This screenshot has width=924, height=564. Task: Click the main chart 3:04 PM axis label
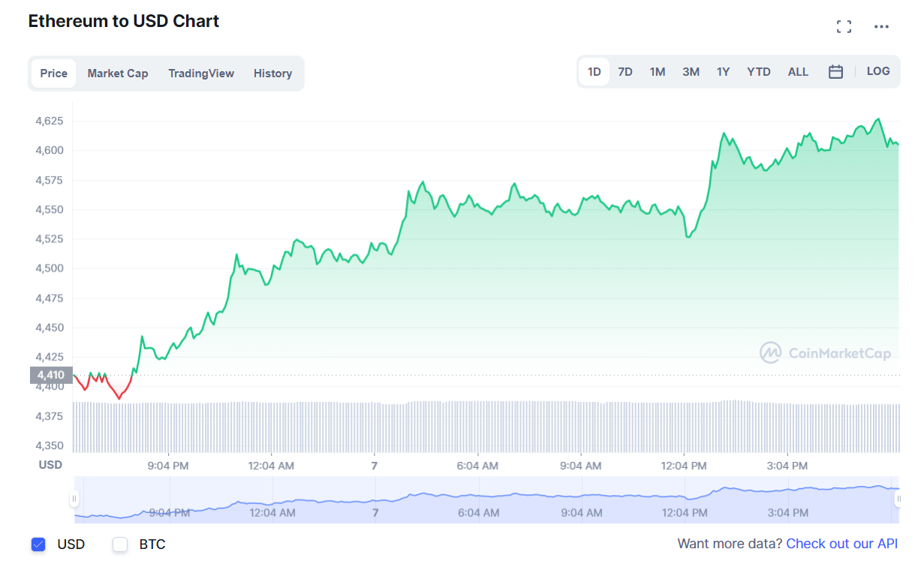click(x=787, y=466)
